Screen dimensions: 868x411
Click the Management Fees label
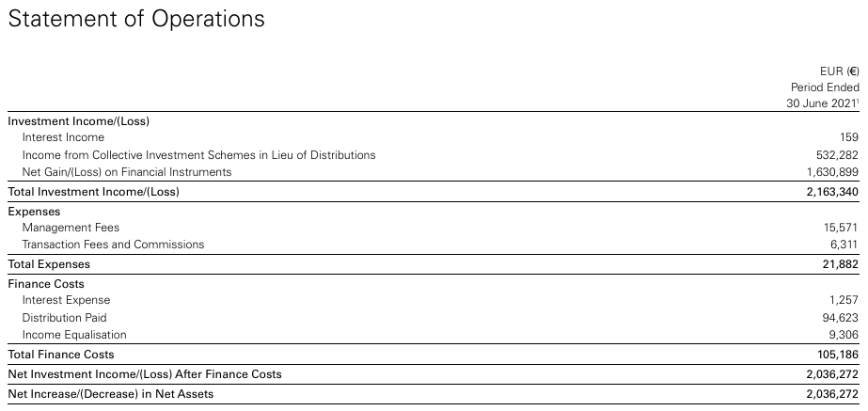point(71,228)
